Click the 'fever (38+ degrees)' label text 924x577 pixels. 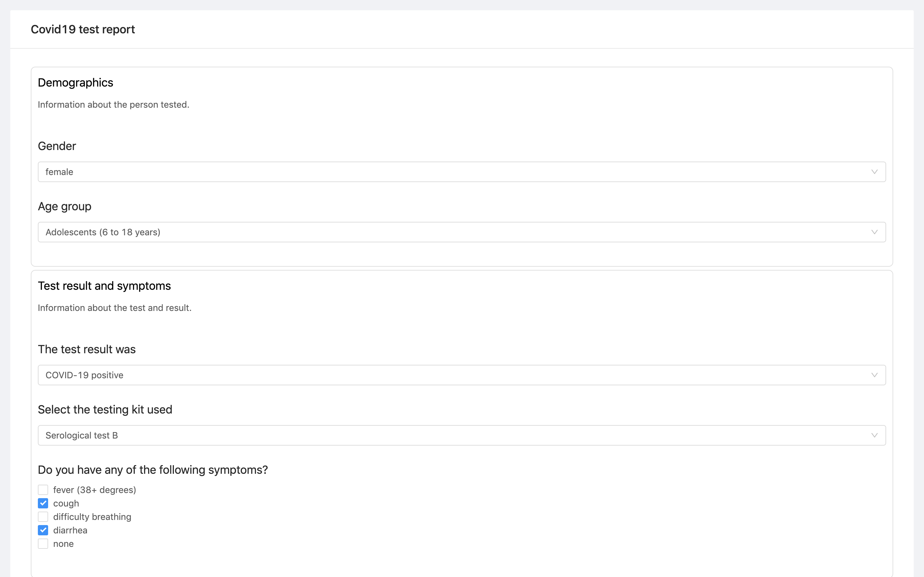point(94,489)
